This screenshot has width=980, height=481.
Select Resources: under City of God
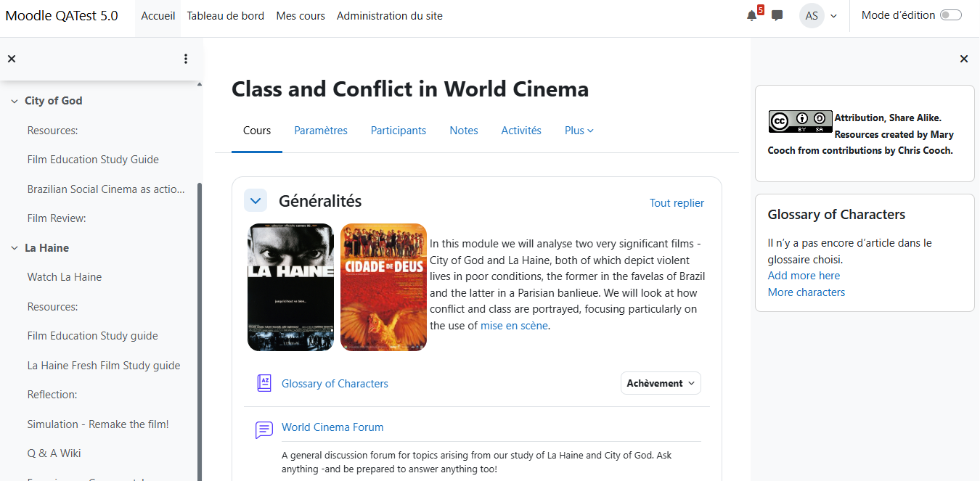(x=53, y=131)
